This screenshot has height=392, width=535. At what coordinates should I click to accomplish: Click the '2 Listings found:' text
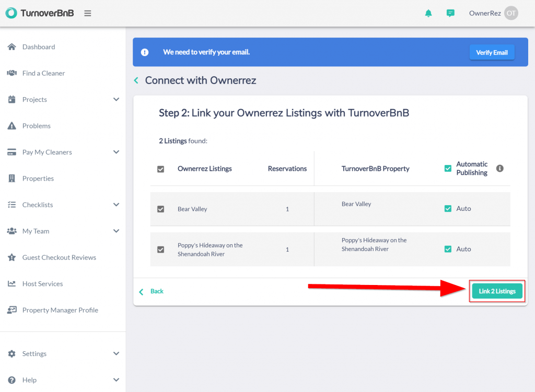tap(183, 141)
